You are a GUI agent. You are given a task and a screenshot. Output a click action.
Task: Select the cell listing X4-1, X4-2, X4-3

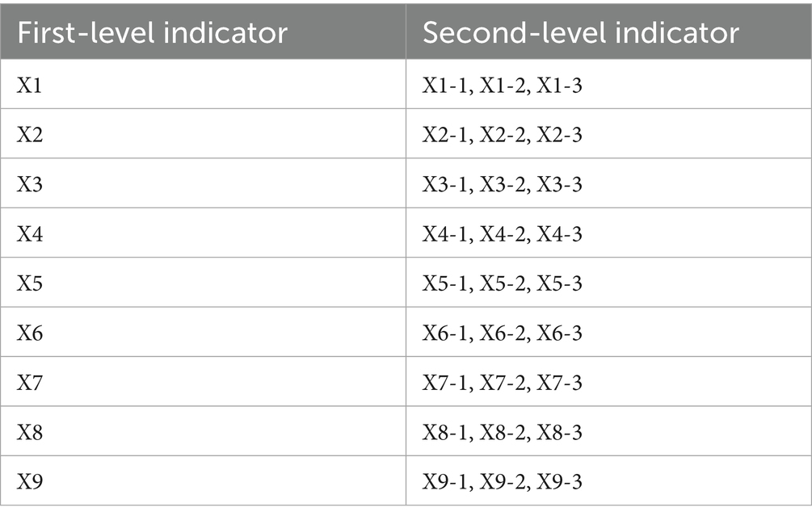tap(502, 234)
